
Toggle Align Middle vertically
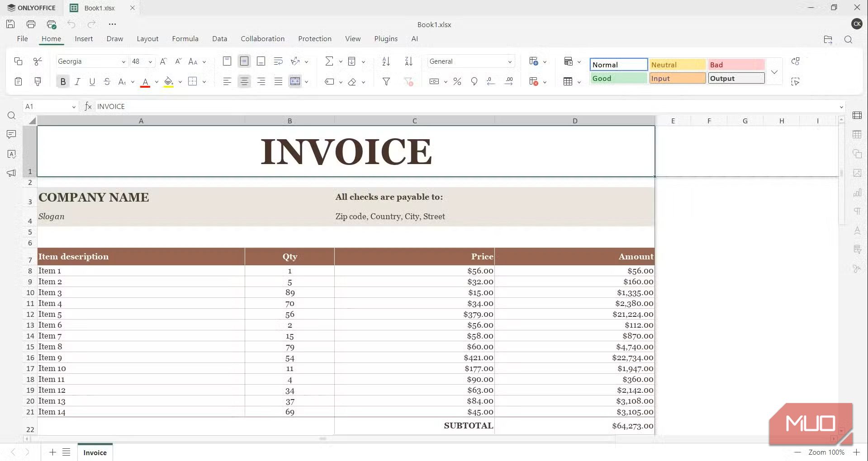click(244, 61)
